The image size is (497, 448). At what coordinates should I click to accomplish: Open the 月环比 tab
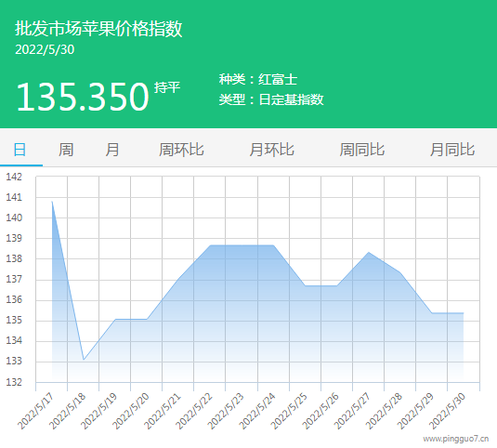[x=271, y=150]
